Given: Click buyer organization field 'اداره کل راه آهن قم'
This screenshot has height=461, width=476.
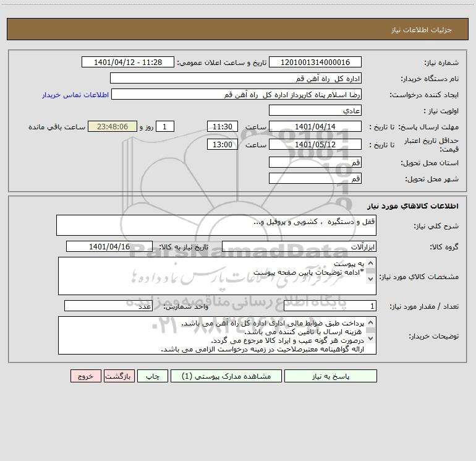Looking at the screenshot, I should tap(236, 78).
